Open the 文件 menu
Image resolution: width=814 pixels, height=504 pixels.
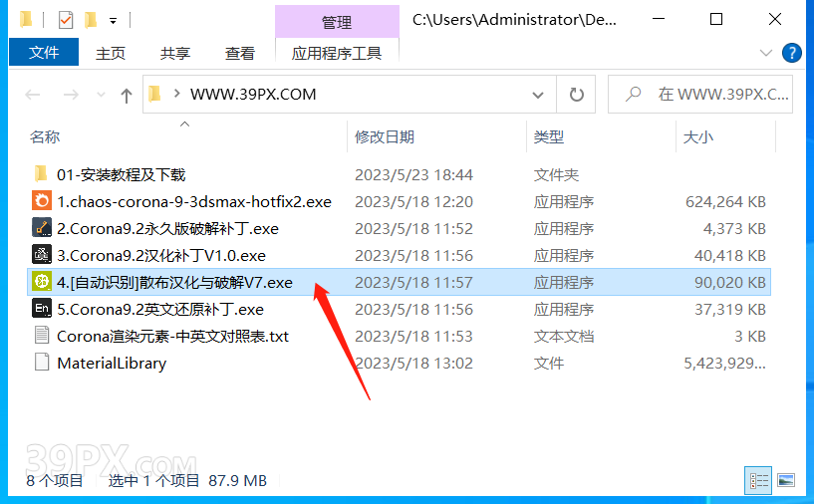[44, 52]
